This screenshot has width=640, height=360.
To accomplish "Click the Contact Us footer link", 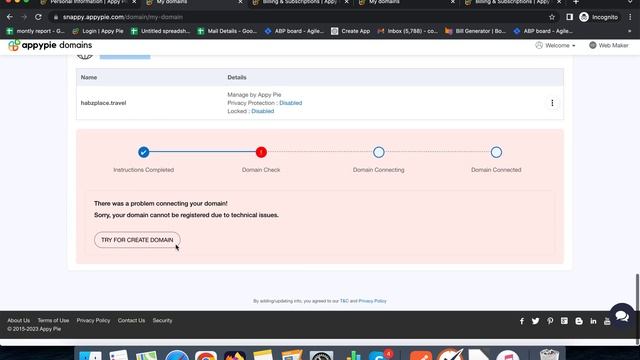I will point(131,320).
